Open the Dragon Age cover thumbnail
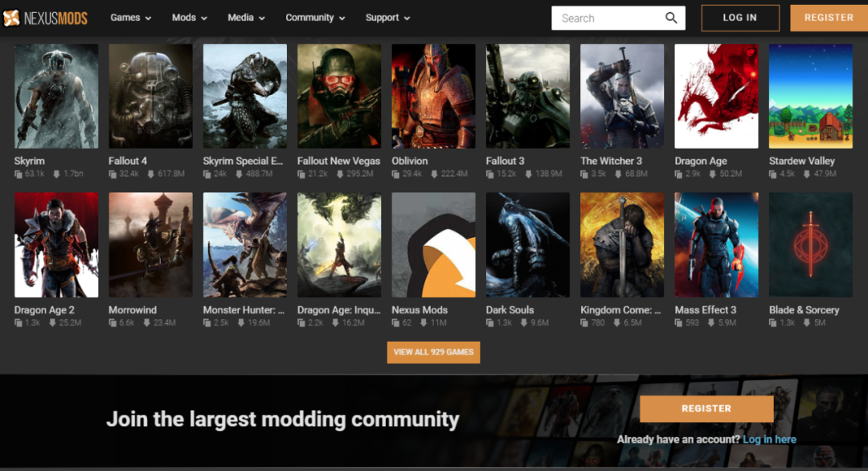This screenshot has width=868, height=471. [716, 96]
